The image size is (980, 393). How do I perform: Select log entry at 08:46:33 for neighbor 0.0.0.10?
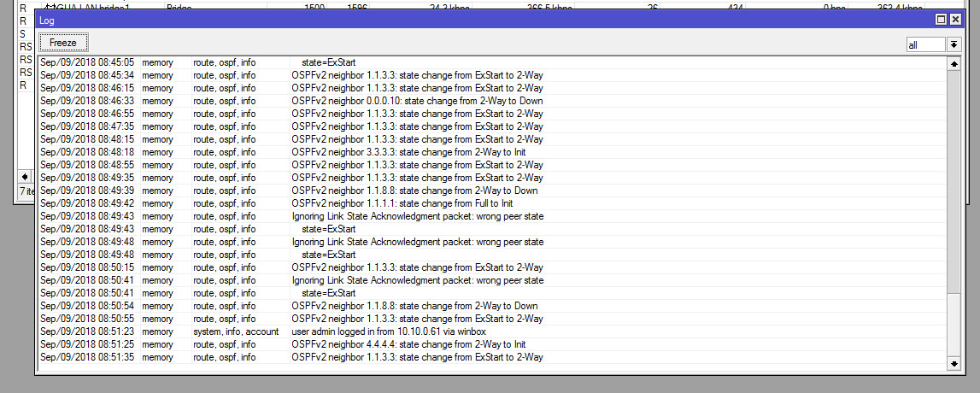click(x=492, y=101)
